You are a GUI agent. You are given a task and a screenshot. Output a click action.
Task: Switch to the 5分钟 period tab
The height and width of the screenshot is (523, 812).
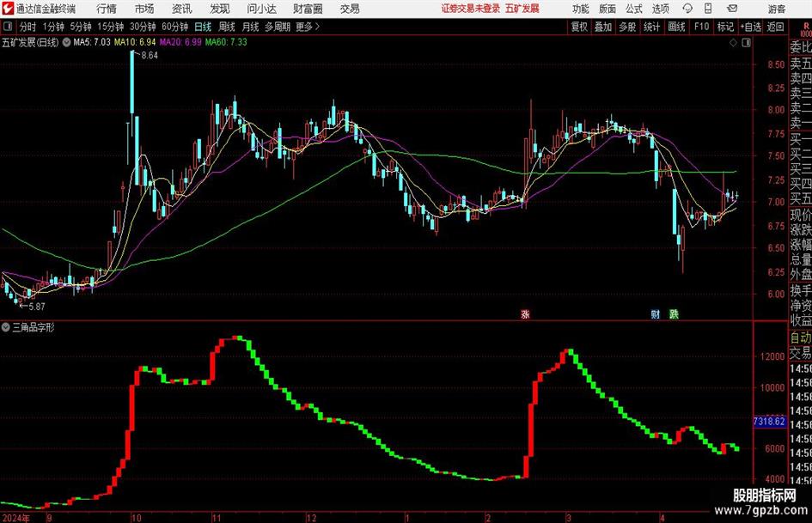coord(81,27)
